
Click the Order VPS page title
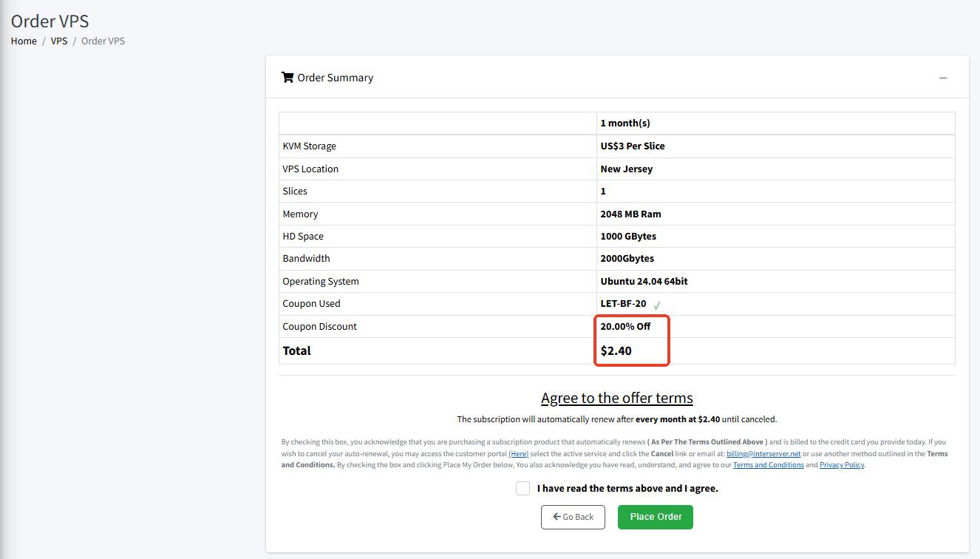50,21
